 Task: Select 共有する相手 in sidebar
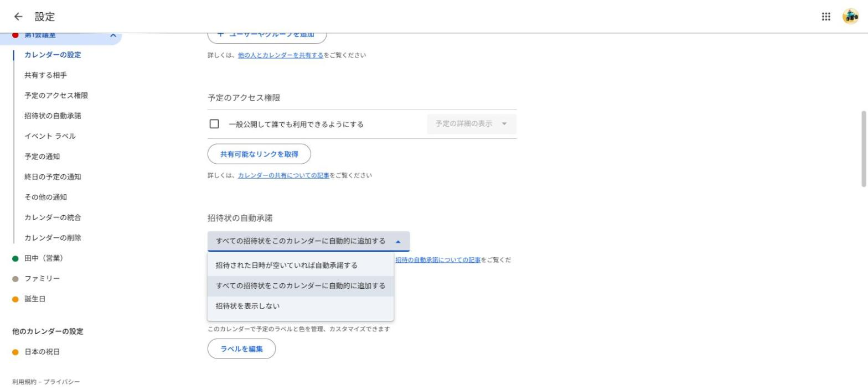coord(45,75)
